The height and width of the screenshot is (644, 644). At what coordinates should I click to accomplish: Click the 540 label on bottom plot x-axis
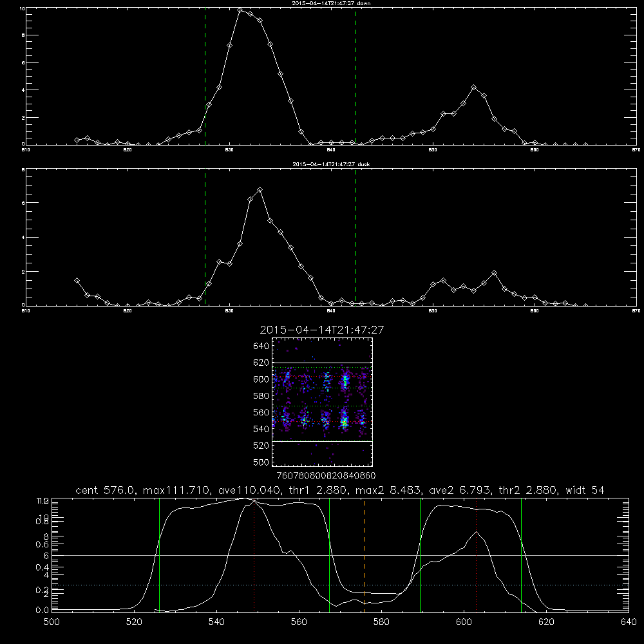(216, 622)
